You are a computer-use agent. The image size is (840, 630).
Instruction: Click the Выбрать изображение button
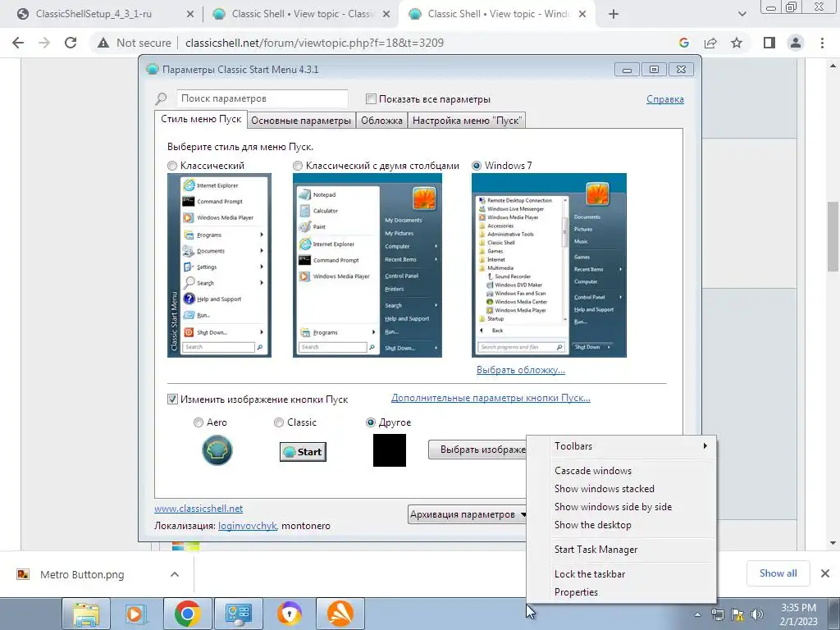pyautogui.click(x=478, y=450)
